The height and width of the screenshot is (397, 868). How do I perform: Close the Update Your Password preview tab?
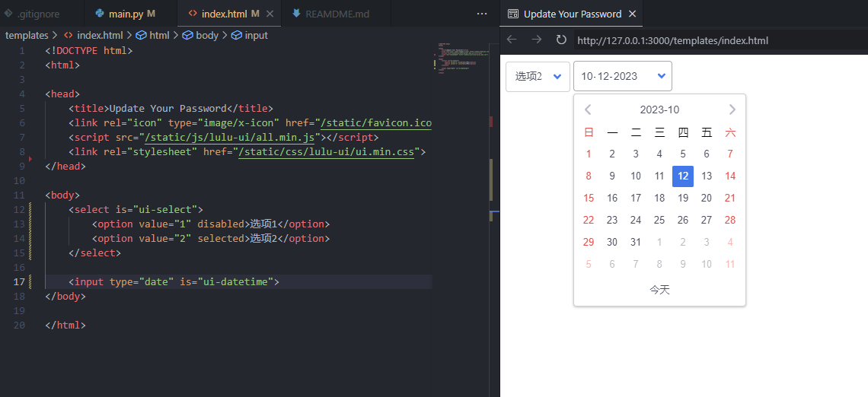tap(632, 14)
